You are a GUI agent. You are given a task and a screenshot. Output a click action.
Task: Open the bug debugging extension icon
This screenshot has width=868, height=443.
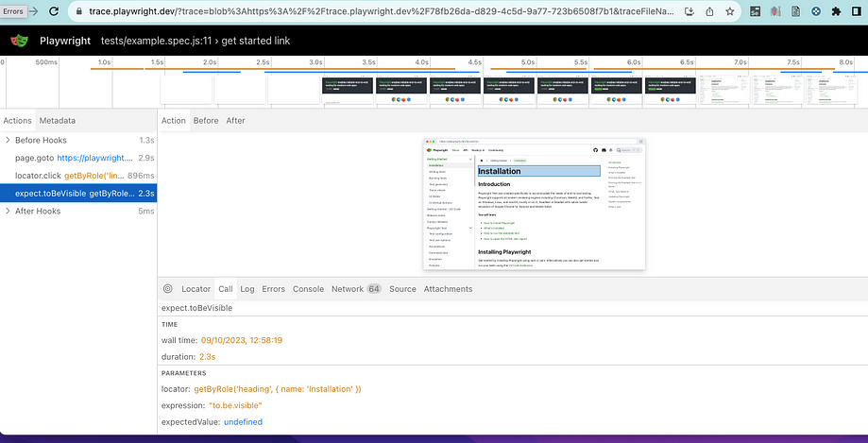(x=775, y=11)
